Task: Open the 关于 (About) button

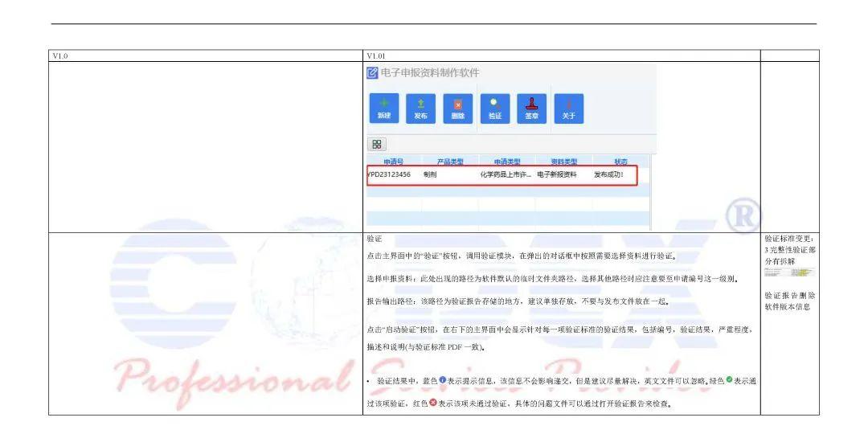Action: pyautogui.click(x=568, y=108)
